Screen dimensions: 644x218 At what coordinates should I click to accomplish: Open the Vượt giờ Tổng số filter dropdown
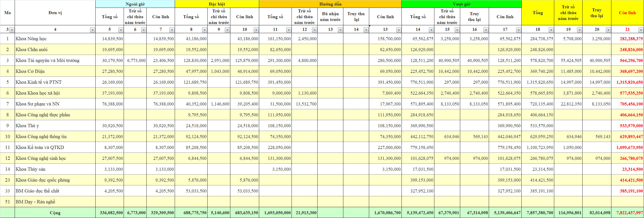point(431,30)
